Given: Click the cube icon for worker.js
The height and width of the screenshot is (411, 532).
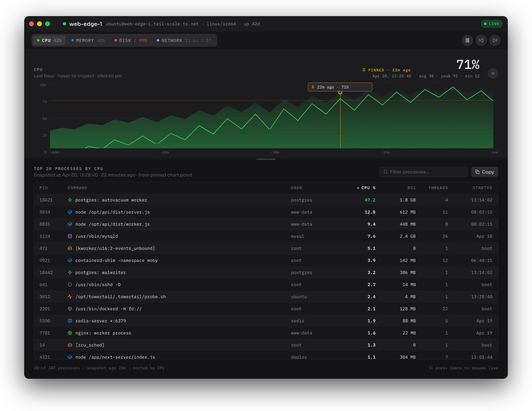Looking at the screenshot, I should click(70, 224).
